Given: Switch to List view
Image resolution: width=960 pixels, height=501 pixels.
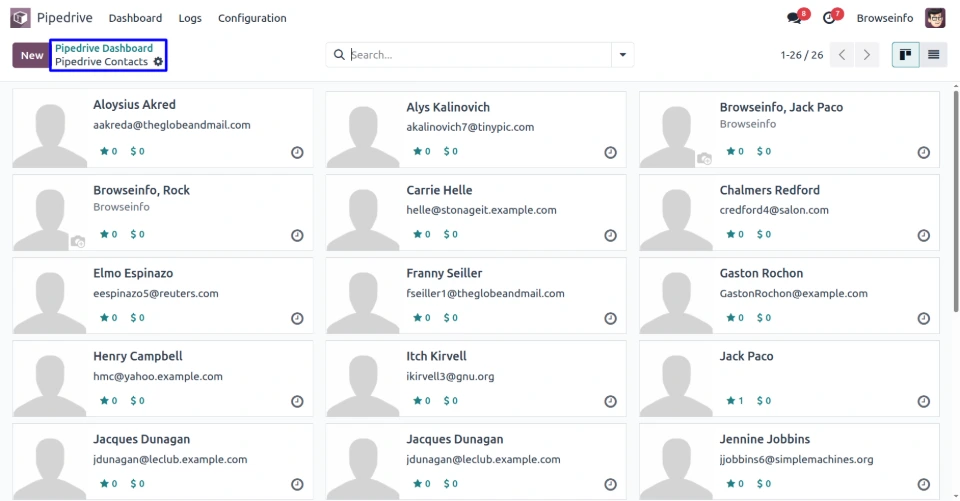Looking at the screenshot, I should click(x=934, y=55).
